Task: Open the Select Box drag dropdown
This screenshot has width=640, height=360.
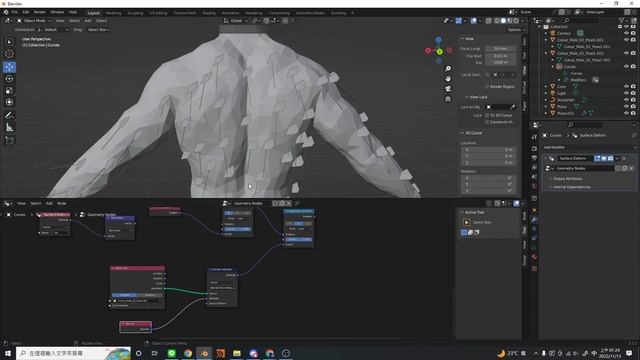Action: (x=98, y=30)
